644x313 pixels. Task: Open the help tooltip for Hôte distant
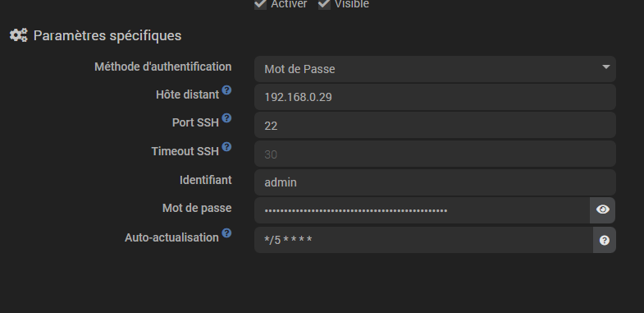click(x=226, y=90)
